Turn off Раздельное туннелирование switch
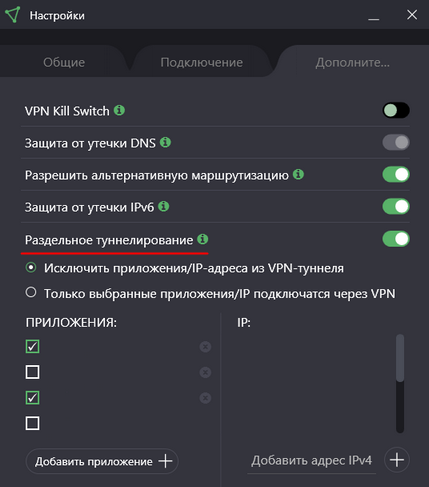 [x=396, y=239]
